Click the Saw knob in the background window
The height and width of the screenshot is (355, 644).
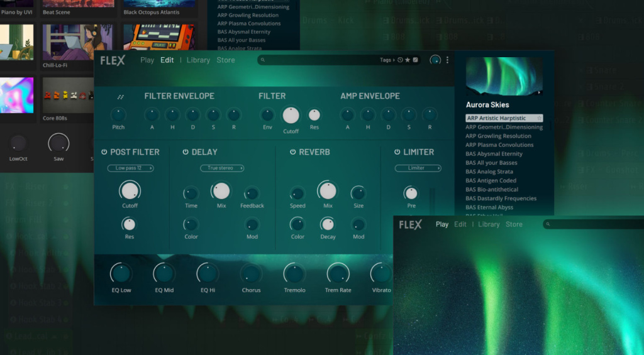(x=58, y=143)
